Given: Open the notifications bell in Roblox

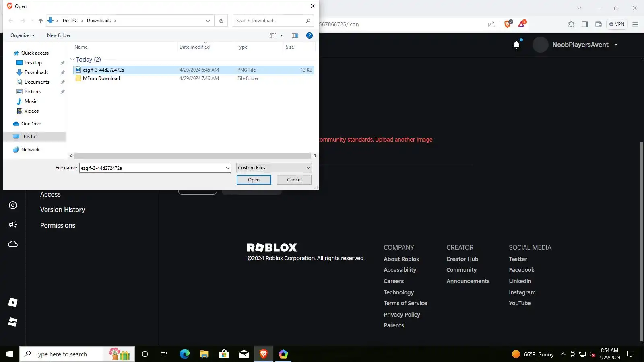Looking at the screenshot, I should tap(516, 45).
